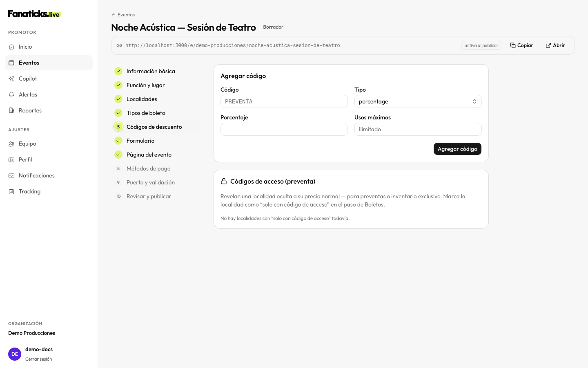Click the link icon beside event URL
588x368 pixels.
(x=119, y=45)
